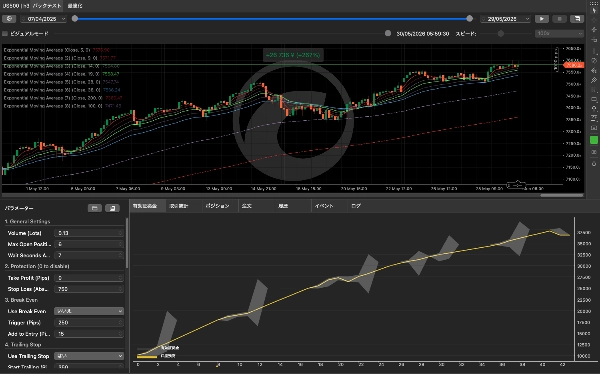Open the 履歴 history tab

[x=283, y=206]
